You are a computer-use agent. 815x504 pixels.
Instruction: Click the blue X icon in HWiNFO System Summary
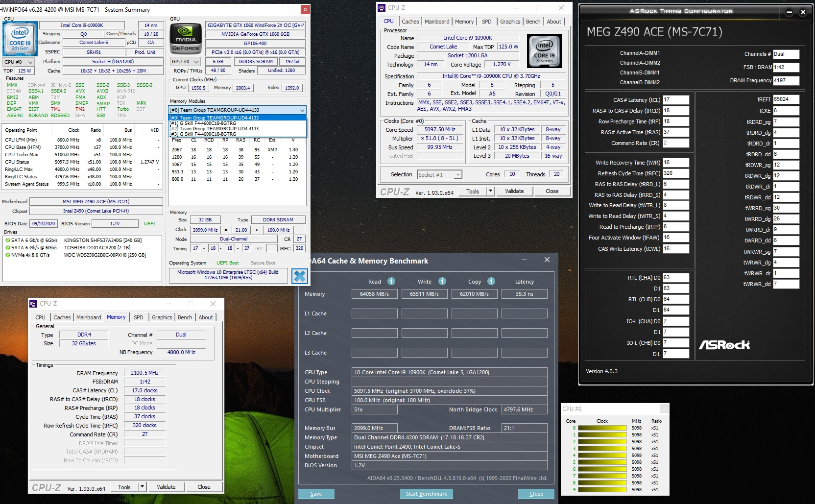300,276
